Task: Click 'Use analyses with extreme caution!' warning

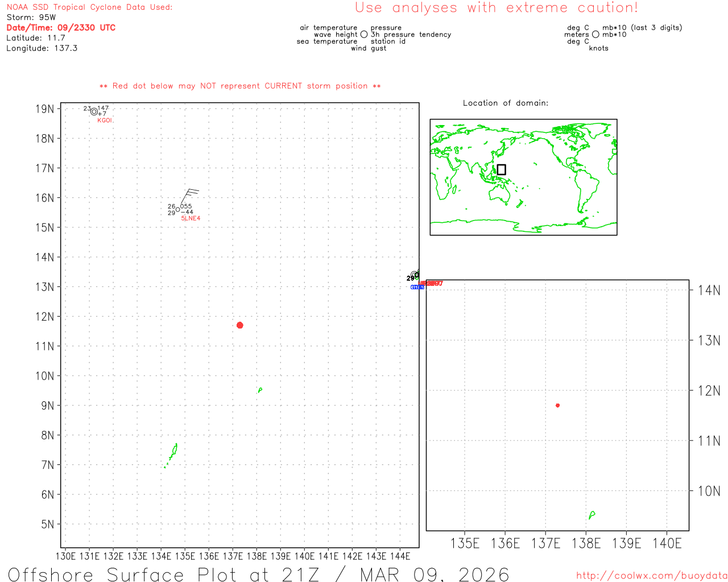Action: click(x=497, y=8)
